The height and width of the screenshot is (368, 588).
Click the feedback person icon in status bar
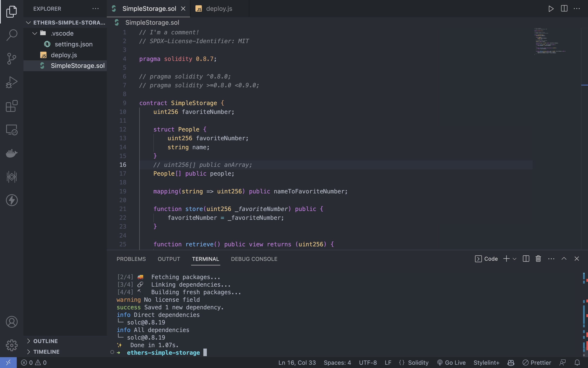[563, 363]
